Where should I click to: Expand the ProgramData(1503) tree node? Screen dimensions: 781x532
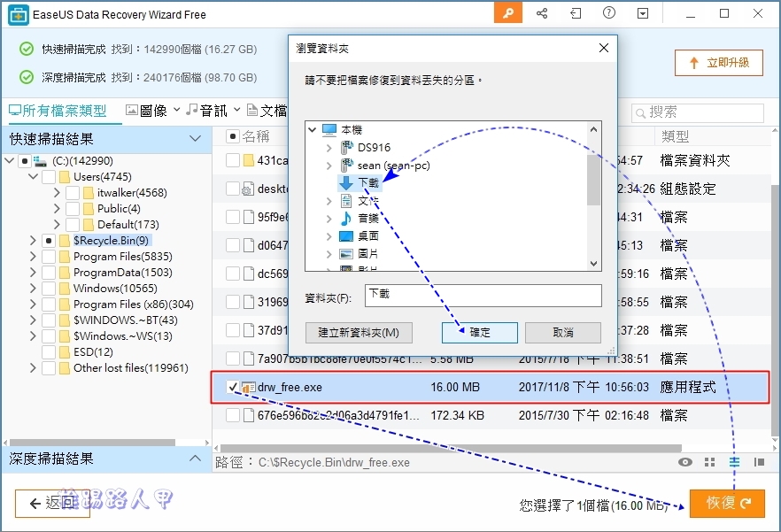(x=33, y=273)
